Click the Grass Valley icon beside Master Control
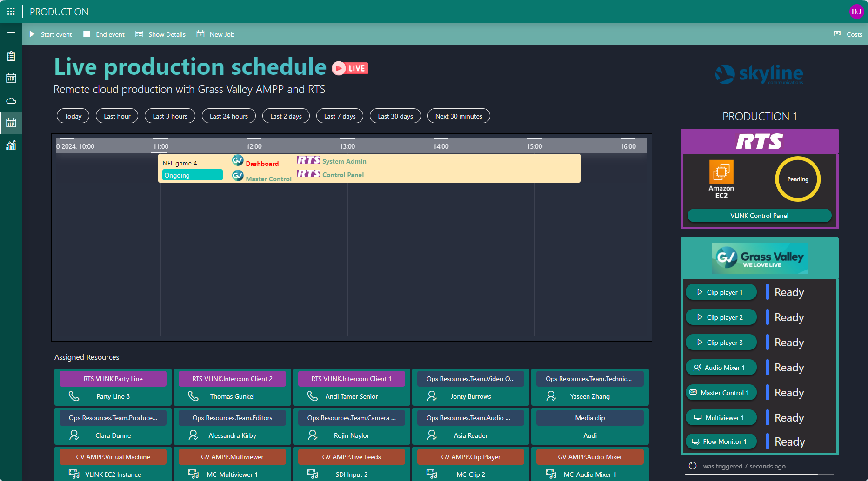 (238, 176)
